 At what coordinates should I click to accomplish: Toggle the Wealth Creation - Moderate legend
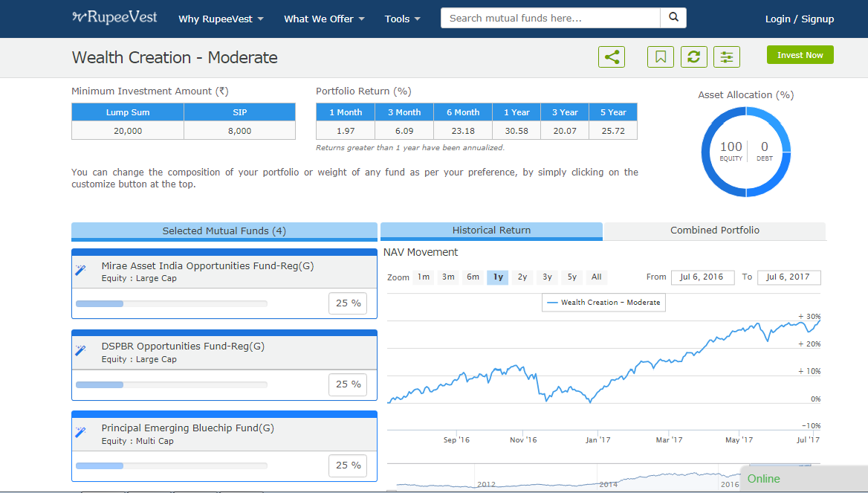click(603, 303)
